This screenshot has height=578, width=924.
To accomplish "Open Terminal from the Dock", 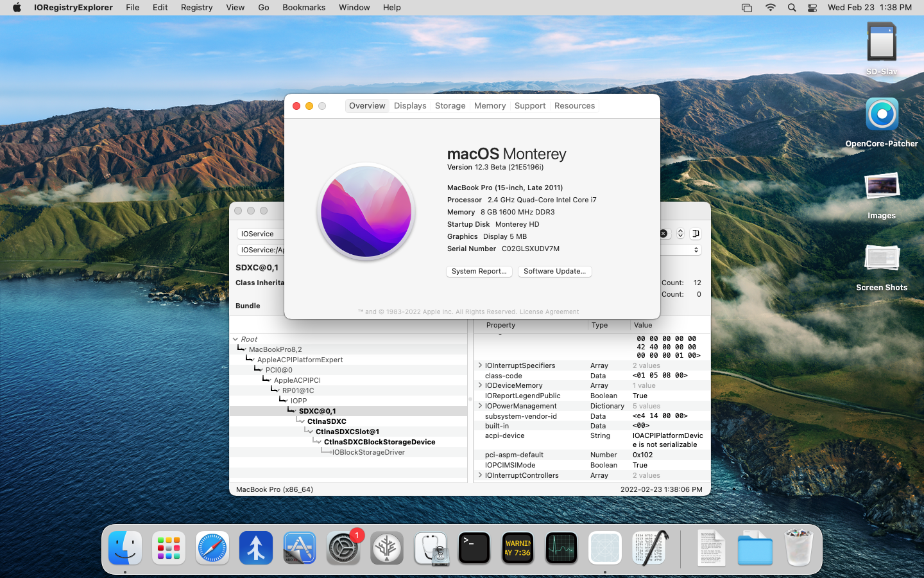I will click(x=474, y=548).
